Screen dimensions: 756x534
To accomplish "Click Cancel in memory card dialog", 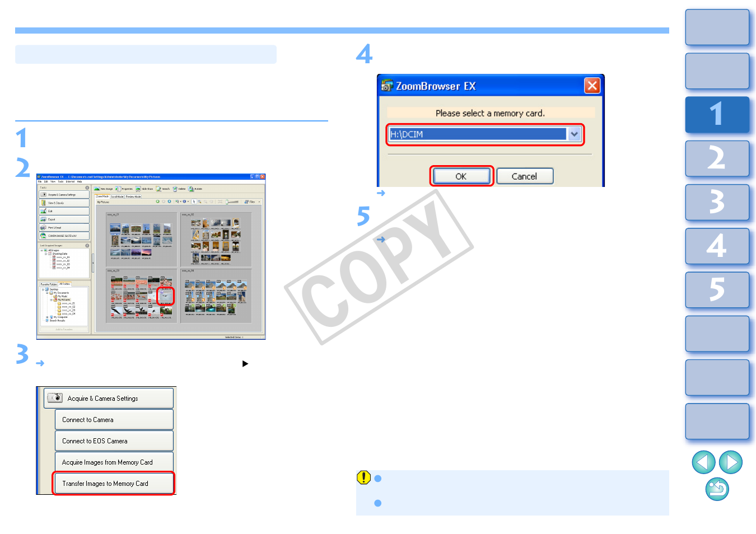I will [524, 176].
